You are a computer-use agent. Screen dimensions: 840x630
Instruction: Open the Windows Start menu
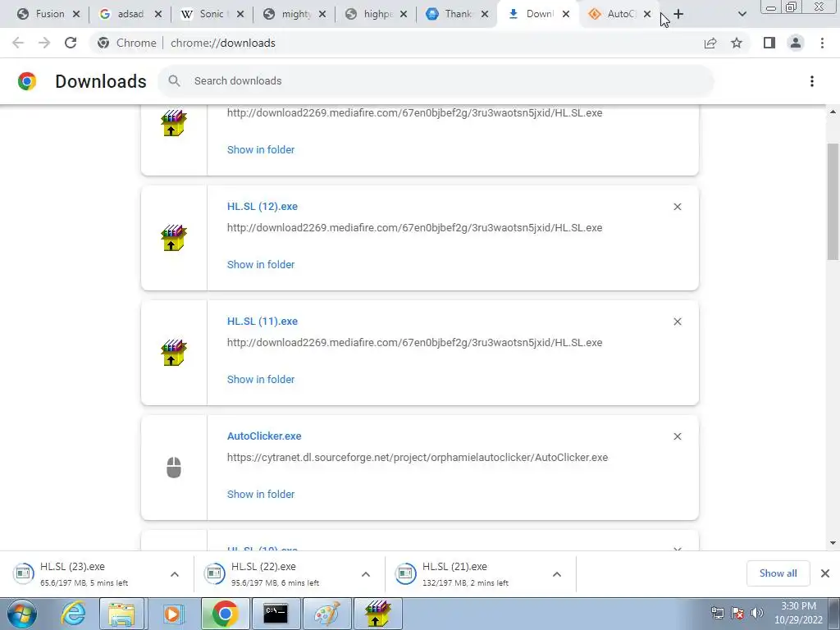(22, 614)
